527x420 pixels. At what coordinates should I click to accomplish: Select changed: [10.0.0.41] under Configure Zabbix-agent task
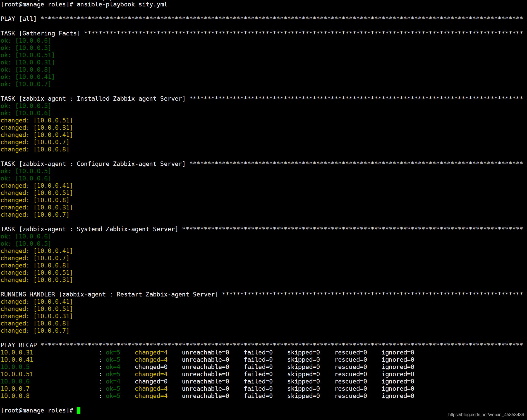tap(37, 186)
